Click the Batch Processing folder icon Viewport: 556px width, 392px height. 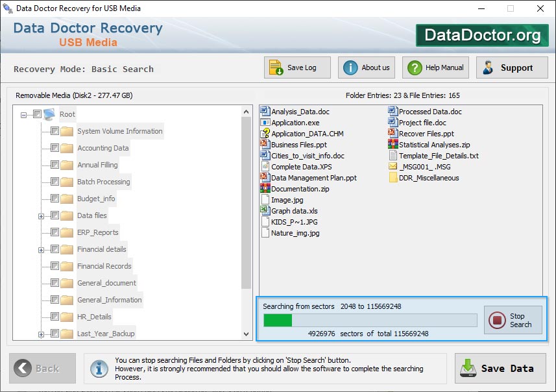(x=67, y=182)
